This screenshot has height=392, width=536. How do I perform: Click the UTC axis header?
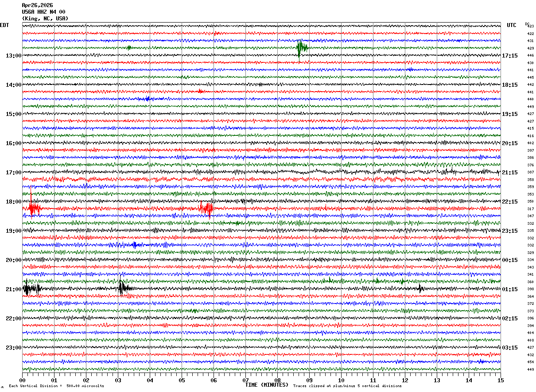[512, 25]
